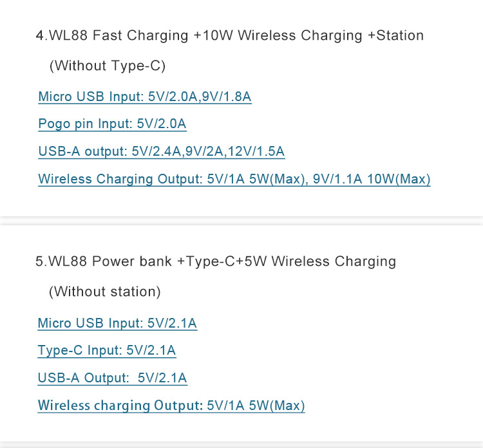The image size is (483, 448).
Task: Follow the Wireless charging Output 5V/1A 5W(Max) link
Action: (171, 406)
